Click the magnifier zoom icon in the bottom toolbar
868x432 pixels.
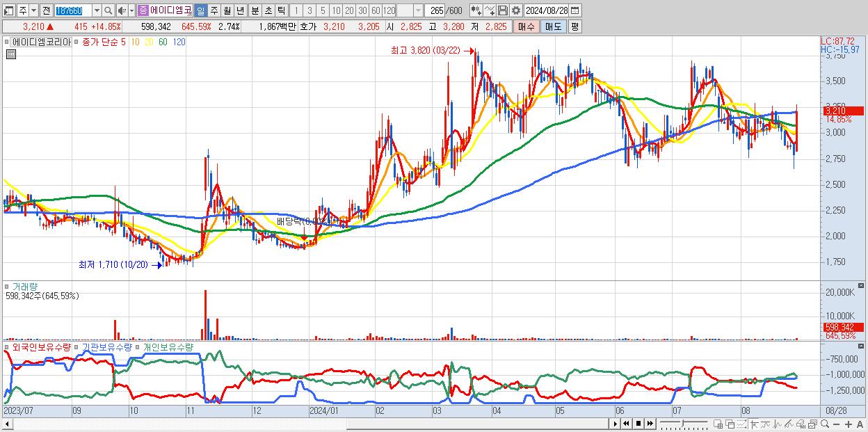(x=825, y=424)
